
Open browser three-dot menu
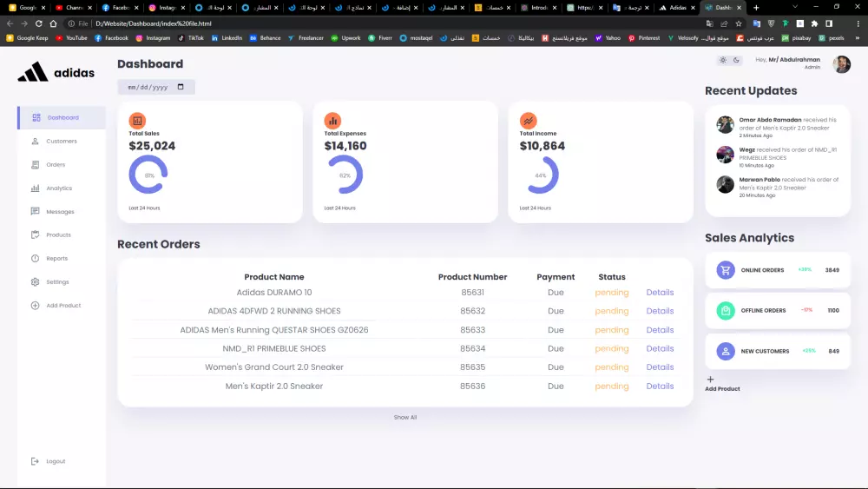pos(858,23)
